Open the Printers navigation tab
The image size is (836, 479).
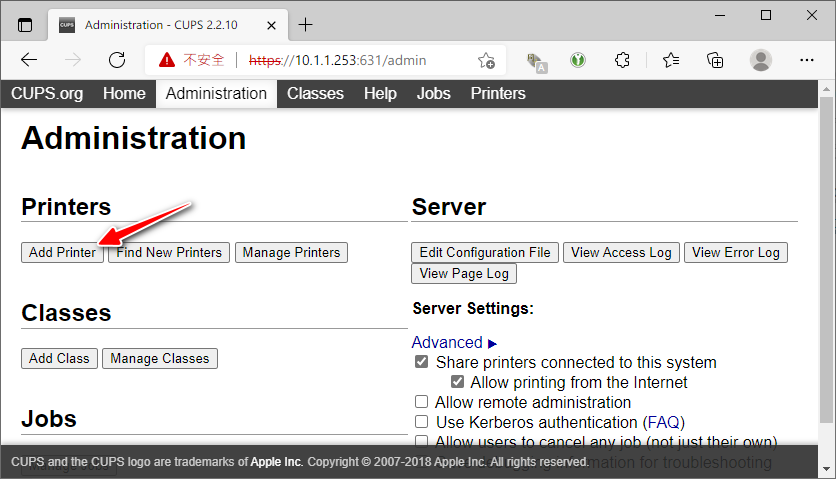click(497, 94)
